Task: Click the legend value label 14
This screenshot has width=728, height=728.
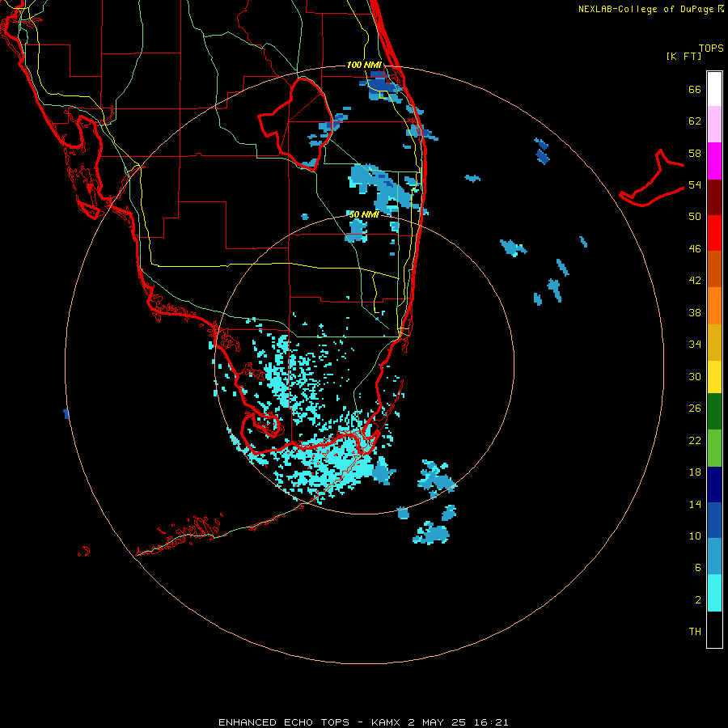Action: pos(695,504)
